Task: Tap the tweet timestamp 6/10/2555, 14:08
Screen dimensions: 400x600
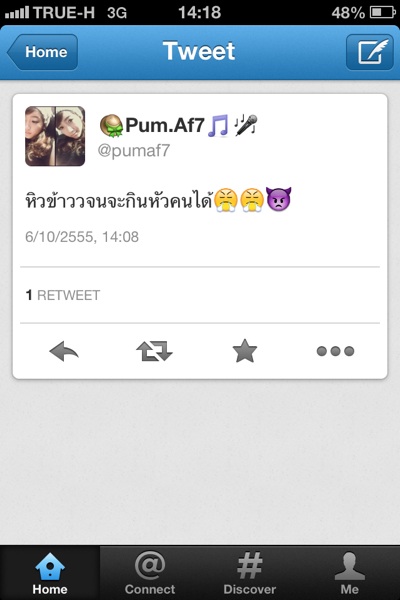Action: coord(82,237)
